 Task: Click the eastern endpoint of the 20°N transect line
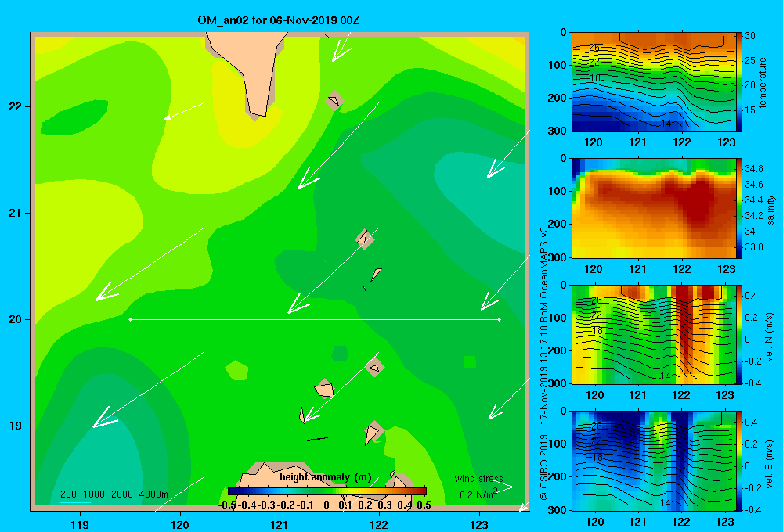click(500, 319)
